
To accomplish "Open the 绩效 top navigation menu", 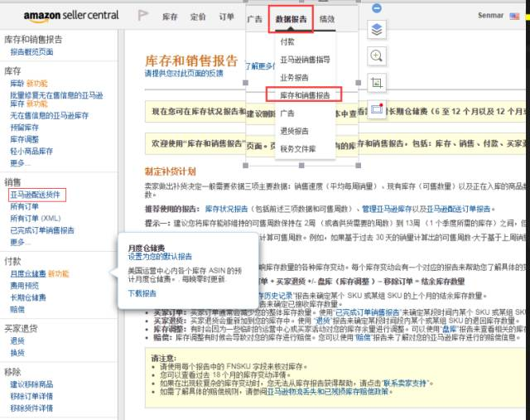I will [327, 19].
